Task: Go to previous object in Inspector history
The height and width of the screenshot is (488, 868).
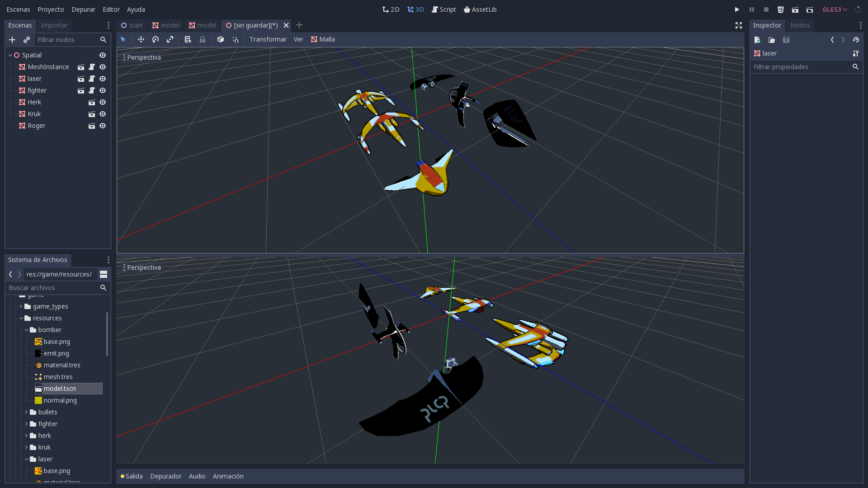Action: (x=832, y=40)
